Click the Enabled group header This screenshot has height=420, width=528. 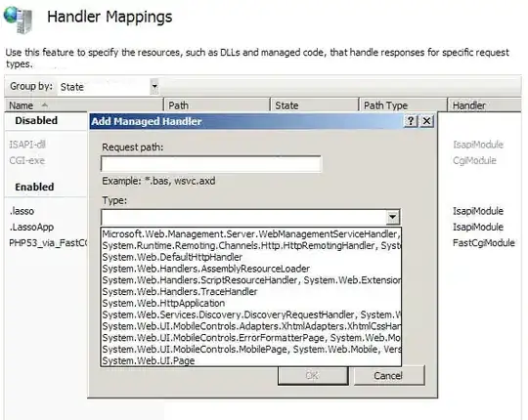click(x=34, y=187)
